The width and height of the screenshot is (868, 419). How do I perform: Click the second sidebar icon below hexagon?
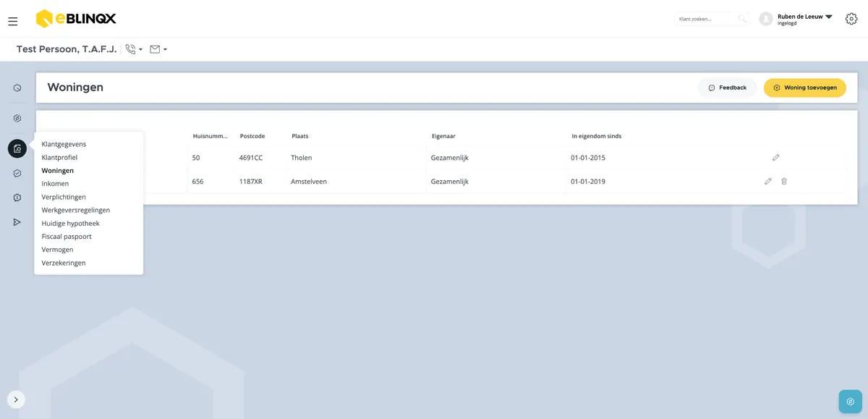click(x=17, y=119)
